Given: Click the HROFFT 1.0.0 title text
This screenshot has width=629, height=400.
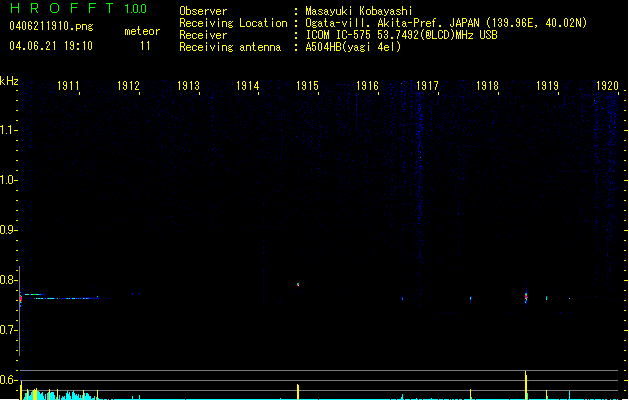Looking at the screenshot, I should coord(79,8).
